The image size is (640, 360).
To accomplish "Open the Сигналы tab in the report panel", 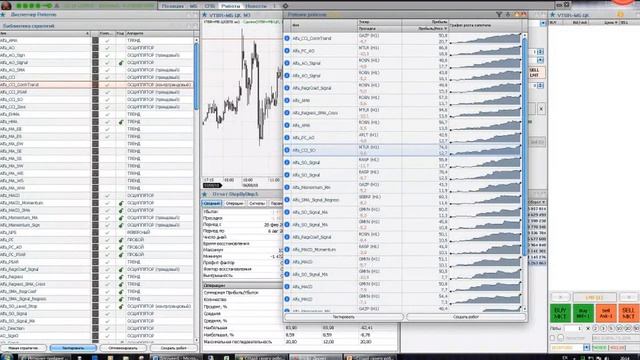I will click(x=257, y=203).
